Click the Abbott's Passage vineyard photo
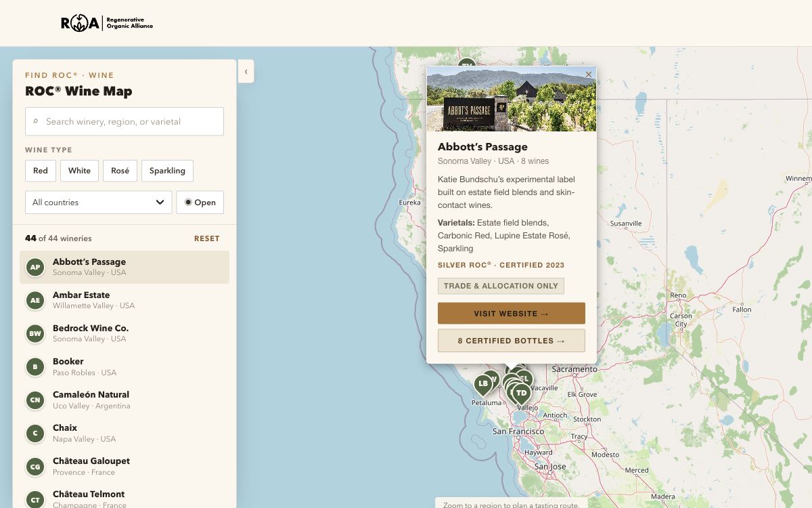This screenshot has width=812, height=508. [512, 99]
